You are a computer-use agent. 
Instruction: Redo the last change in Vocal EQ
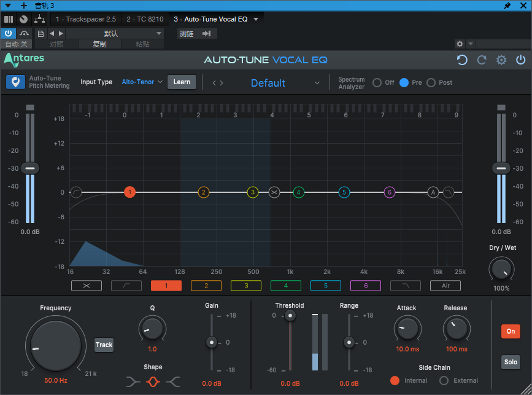(x=482, y=60)
